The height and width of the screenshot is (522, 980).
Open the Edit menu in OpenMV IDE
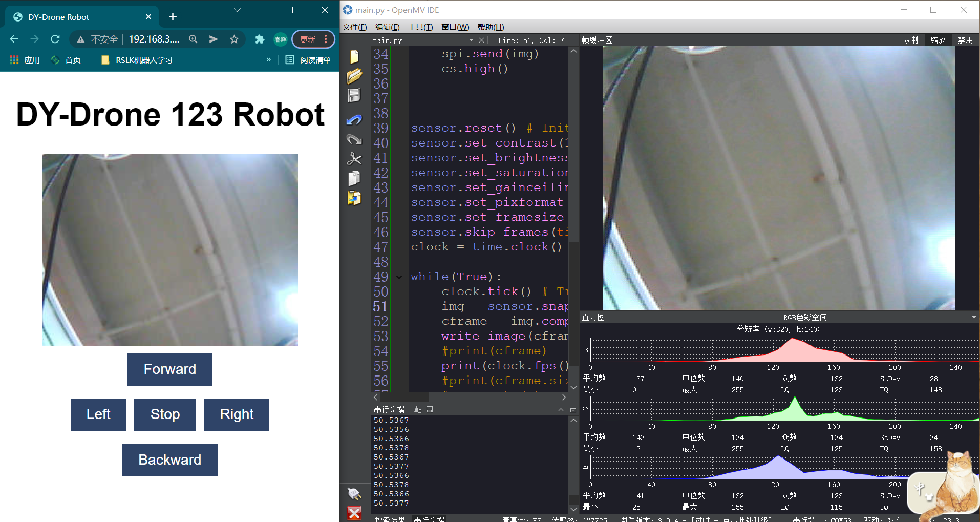[387, 27]
